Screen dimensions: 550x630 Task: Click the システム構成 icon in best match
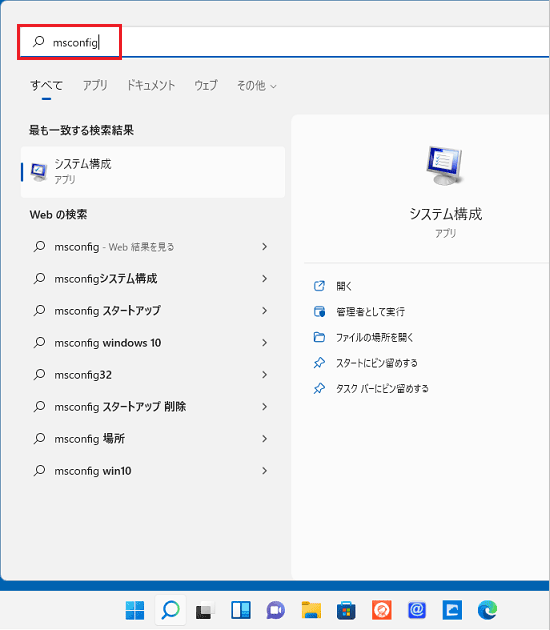click(39, 172)
